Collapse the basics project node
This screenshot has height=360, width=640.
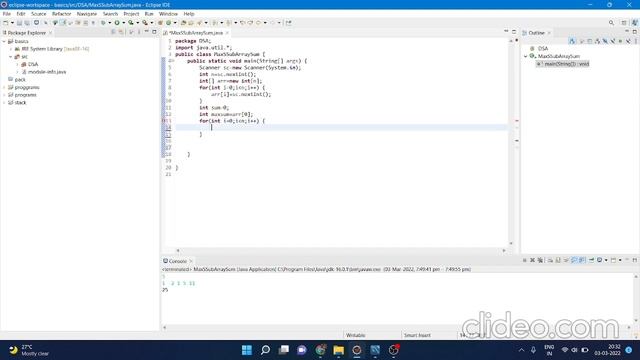(x=4, y=41)
